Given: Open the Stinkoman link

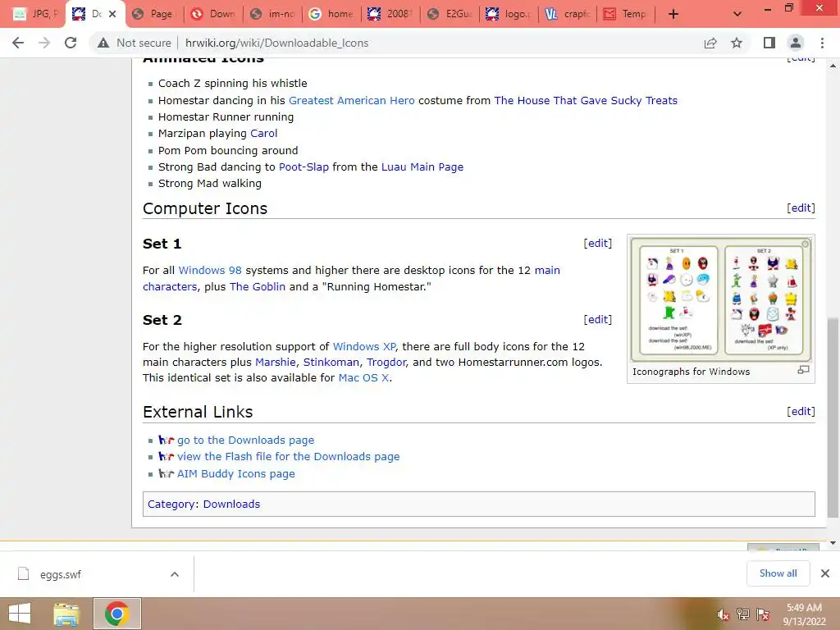Looking at the screenshot, I should [x=331, y=362].
